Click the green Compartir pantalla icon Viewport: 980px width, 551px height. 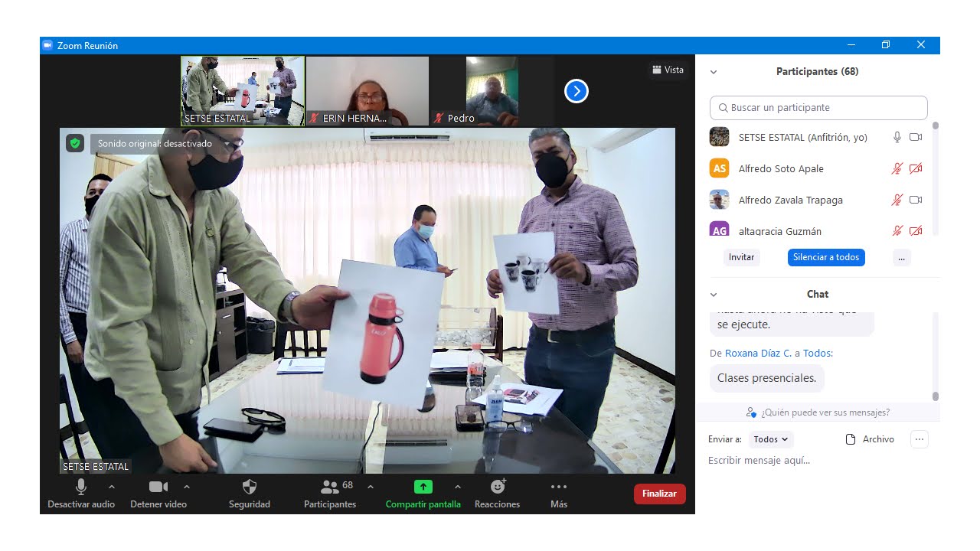tap(423, 487)
